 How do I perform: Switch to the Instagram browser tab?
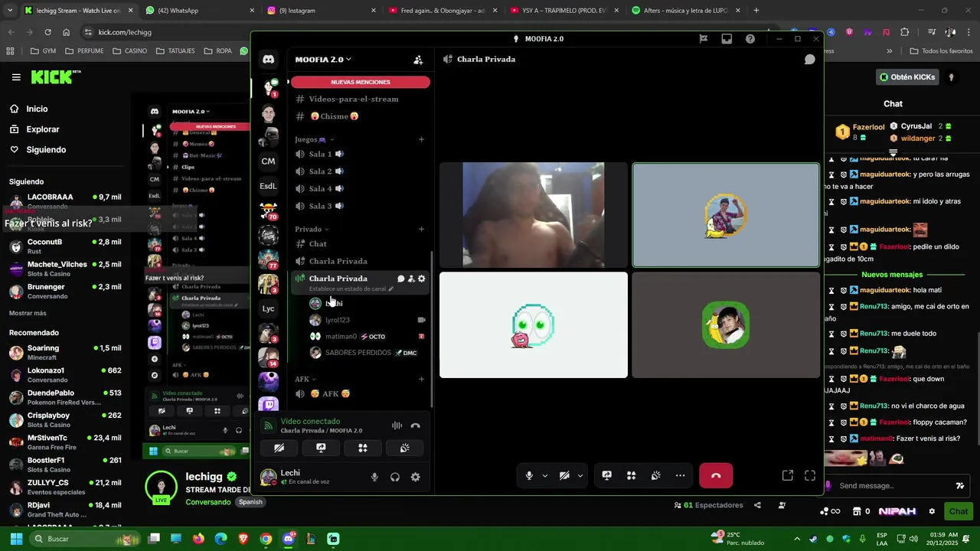coord(322,11)
